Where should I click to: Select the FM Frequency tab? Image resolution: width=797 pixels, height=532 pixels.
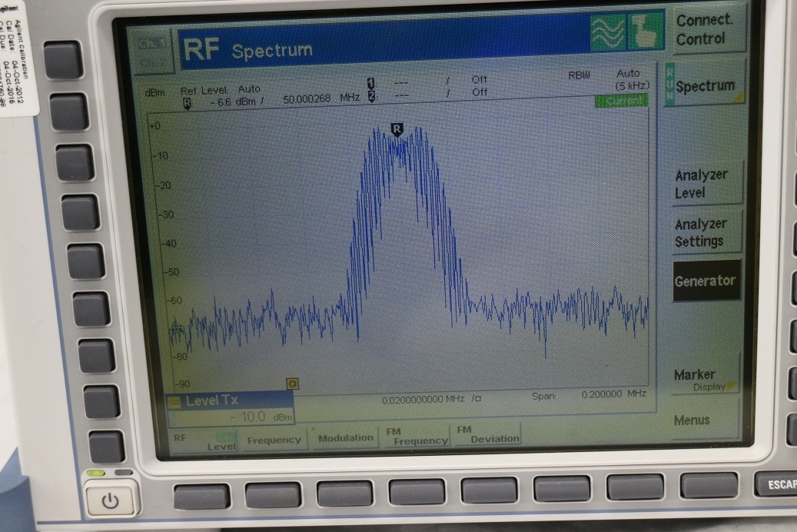click(x=417, y=437)
